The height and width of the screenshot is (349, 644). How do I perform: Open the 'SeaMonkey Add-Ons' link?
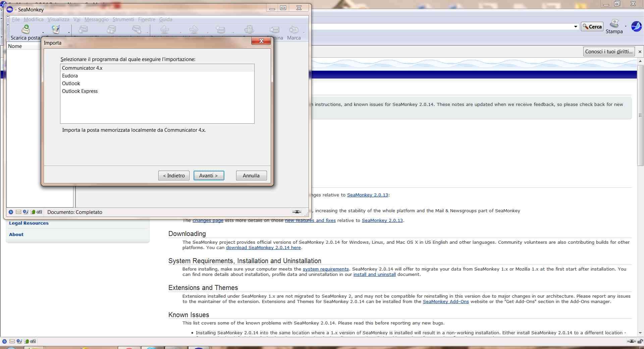tap(446, 302)
